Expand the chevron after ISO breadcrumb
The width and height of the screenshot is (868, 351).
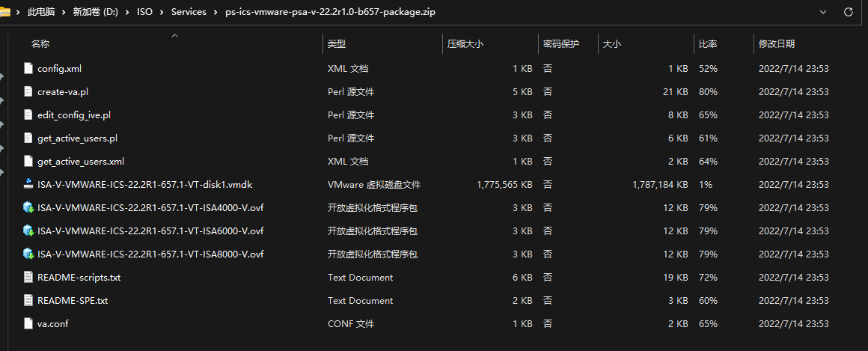(x=162, y=12)
